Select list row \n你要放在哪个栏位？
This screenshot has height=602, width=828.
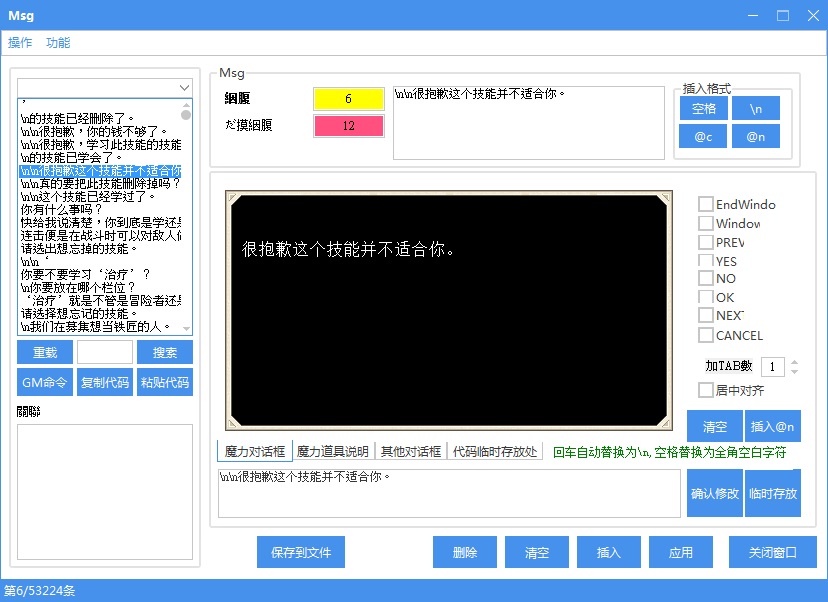point(100,287)
